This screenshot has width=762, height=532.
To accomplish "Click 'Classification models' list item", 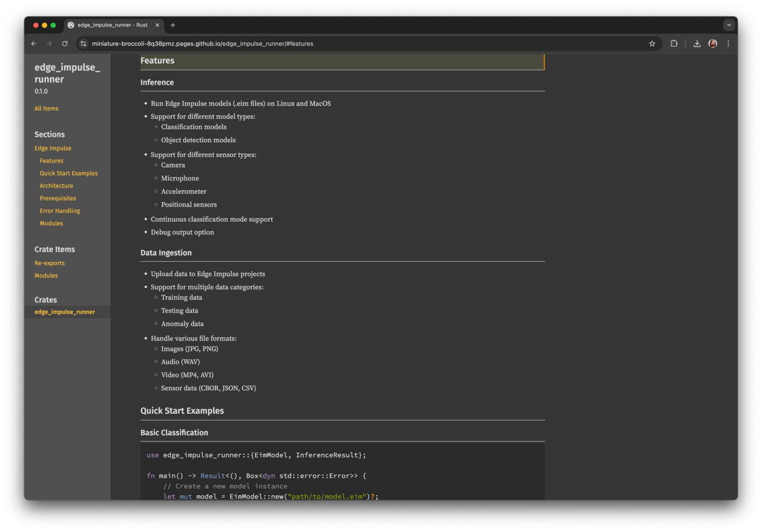I will coord(194,127).
